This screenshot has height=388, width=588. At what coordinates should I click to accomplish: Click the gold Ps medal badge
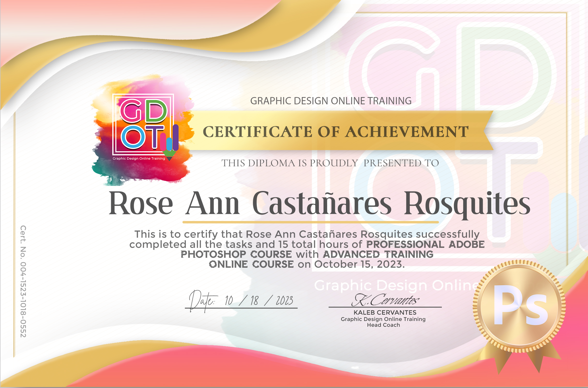click(519, 306)
